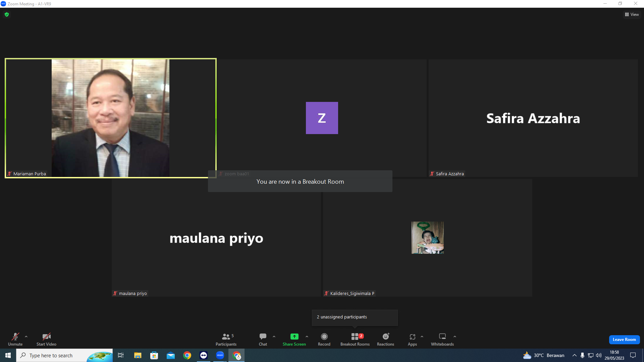Click the taskbar search box
The height and width of the screenshot is (362, 644).
(x=64, y=355)
